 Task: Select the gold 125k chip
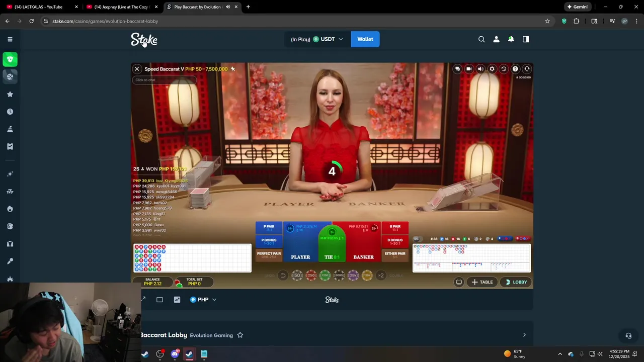click(367, 275)
